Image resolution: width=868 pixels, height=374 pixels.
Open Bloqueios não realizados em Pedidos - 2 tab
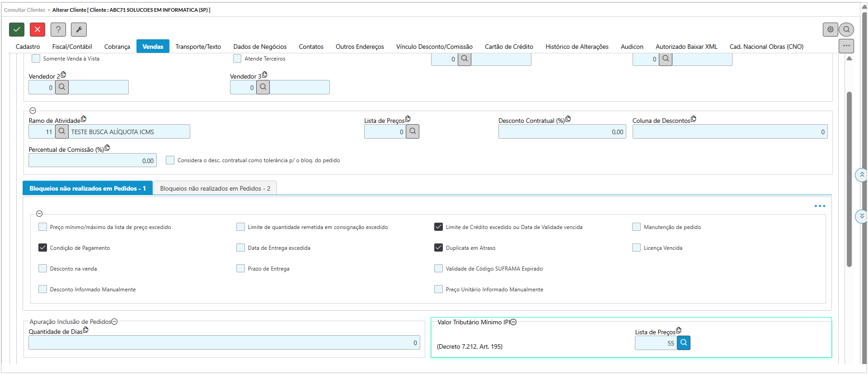[x=215, y=188]
